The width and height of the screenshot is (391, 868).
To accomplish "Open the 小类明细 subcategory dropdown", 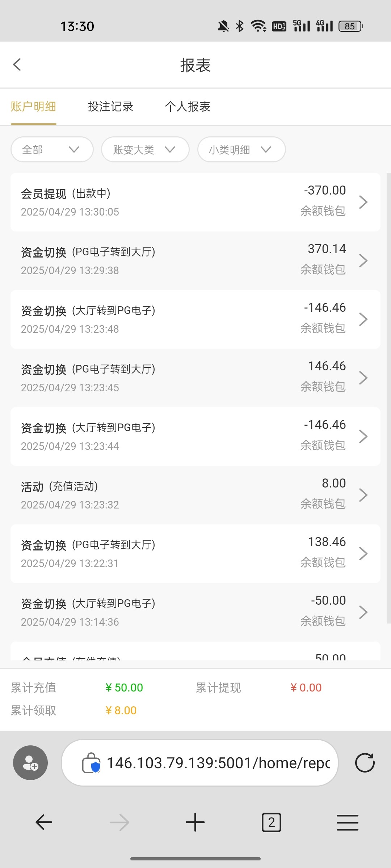I will point(241,149).
